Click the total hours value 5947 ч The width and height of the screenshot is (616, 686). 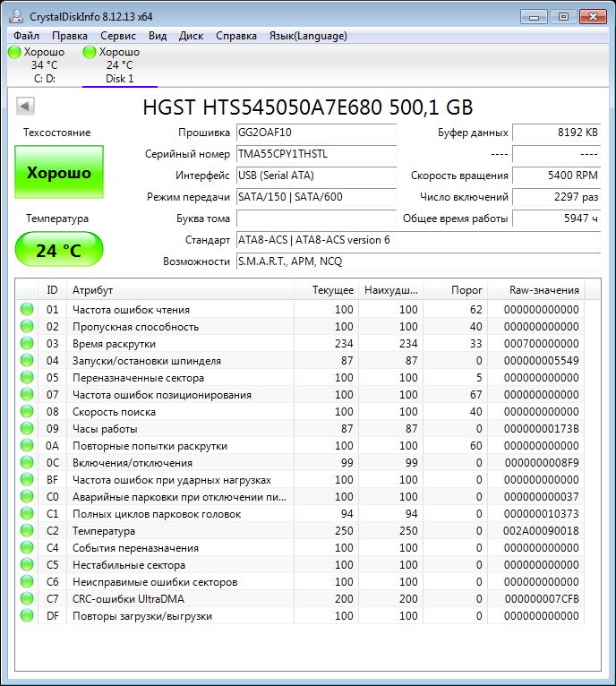pyautogui.click(x=557, y=219)
